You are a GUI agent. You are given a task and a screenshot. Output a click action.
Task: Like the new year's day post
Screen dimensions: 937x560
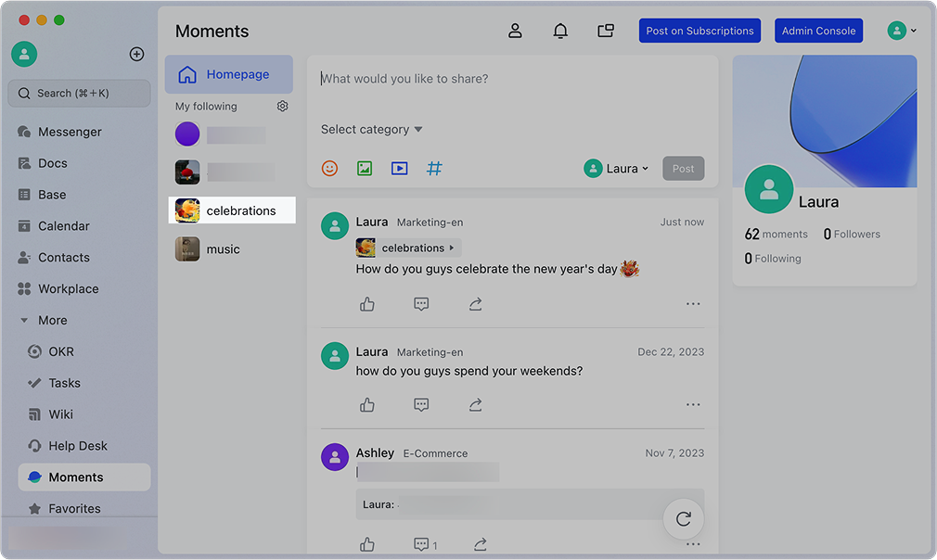pos(367,304)
